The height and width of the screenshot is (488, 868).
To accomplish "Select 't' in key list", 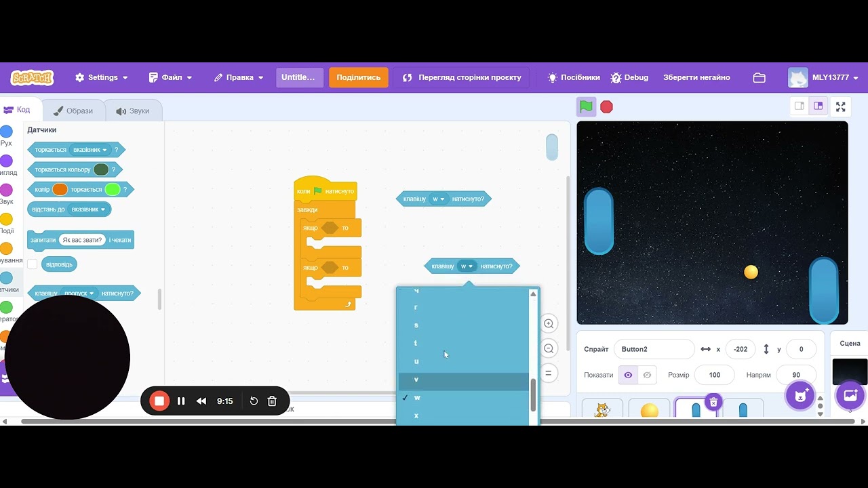I will click(463, 343).
